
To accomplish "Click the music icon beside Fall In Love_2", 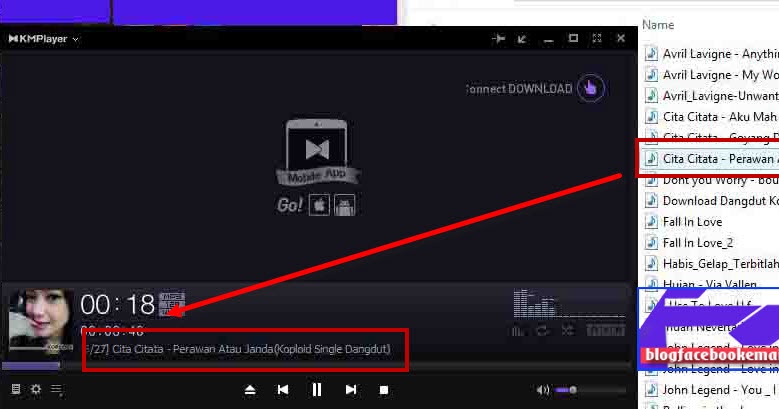I will pos(651,243).
